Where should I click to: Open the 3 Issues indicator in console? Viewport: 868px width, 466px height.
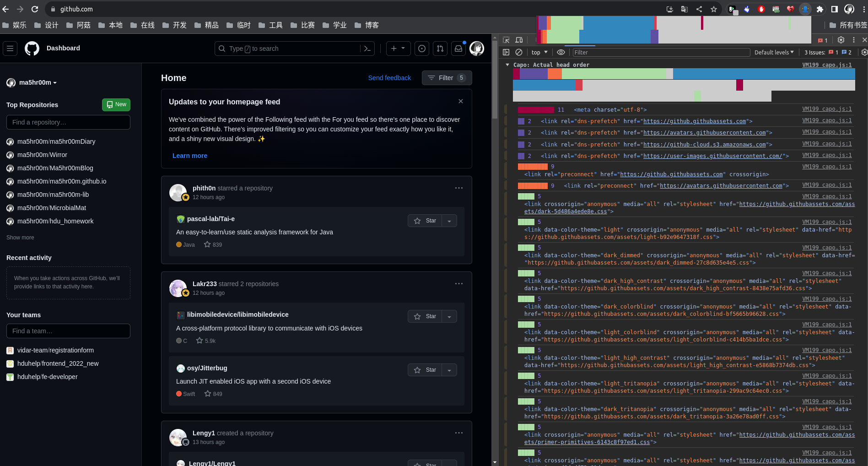tap(828, 52)
